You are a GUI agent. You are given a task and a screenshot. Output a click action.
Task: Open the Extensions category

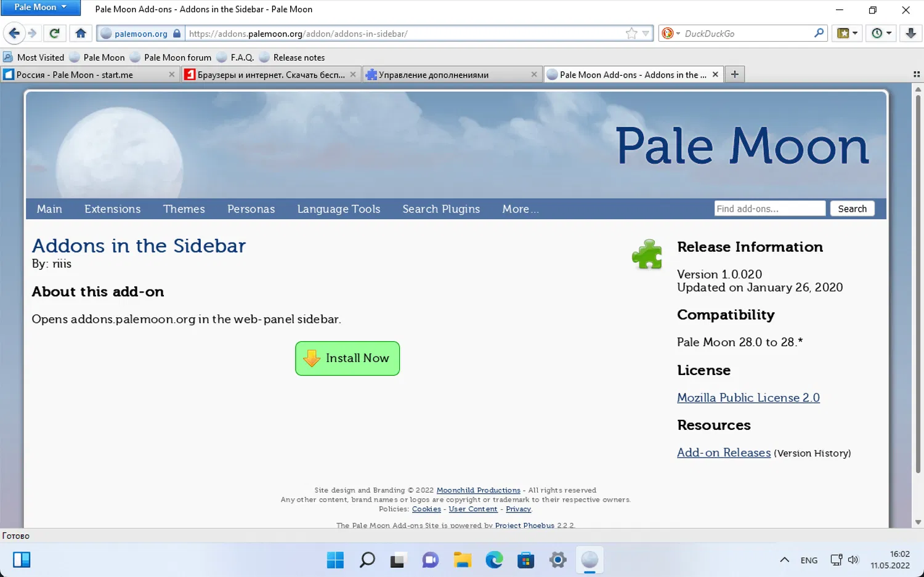click(x=113, y=209)
